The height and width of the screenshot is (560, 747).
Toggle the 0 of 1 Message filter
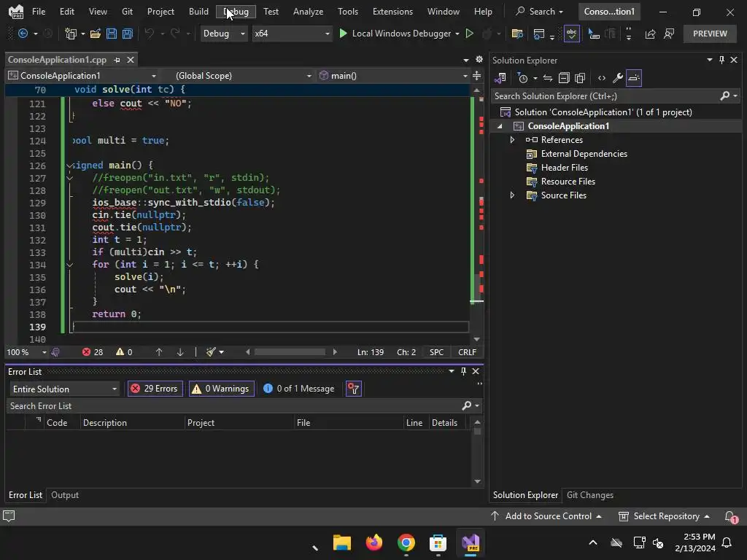[299, 389]
